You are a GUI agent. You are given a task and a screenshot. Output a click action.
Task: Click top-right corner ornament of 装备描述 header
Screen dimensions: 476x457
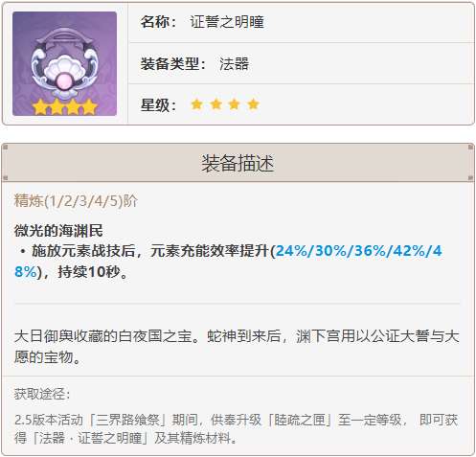point(470,148)
